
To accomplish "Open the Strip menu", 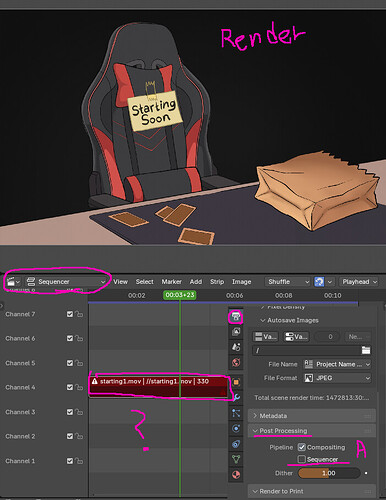I will [x=217, y=282].
